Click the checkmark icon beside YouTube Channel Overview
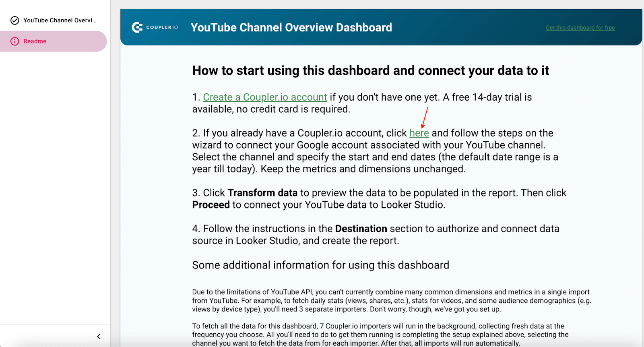The image size is (644, 347). pyautogui.click(x=15, y=21)
